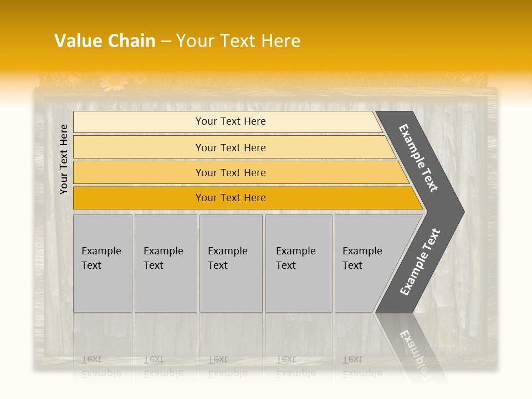The width and height of the screenshot is (532, 399).
Task: Click the dark orange bottom bar
Action: pyautogui.click(x=231, y=198)
